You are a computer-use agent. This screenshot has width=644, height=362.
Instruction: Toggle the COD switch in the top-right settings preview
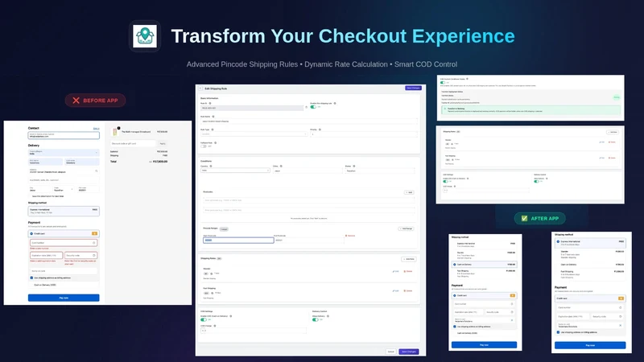tap(442, 83)
